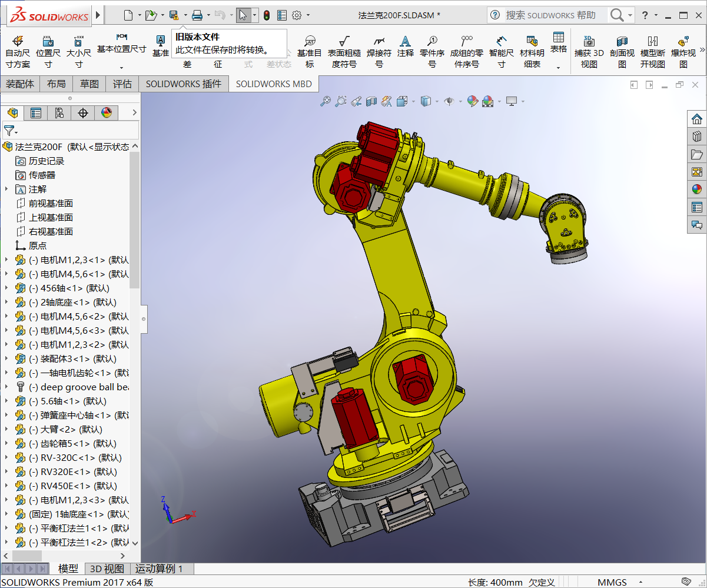
Task: Open task pane Custom Properties icon
Action: click(x=697, y=207)
